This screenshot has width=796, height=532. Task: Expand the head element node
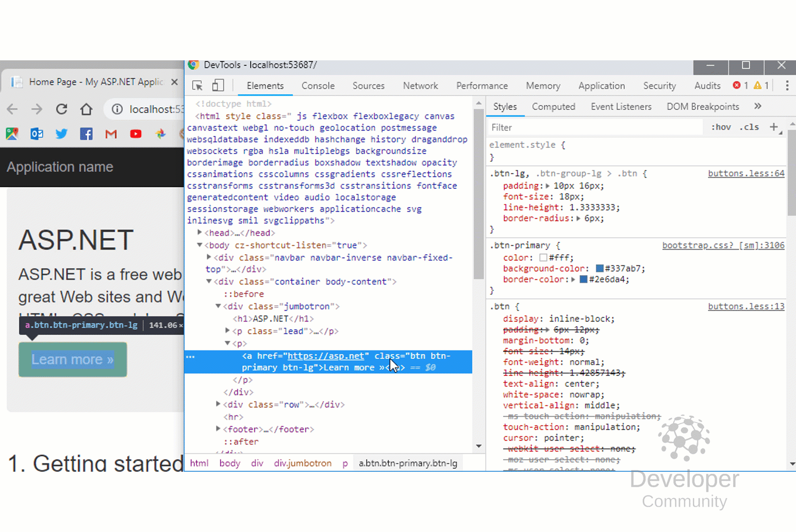[x=200, y=232]
